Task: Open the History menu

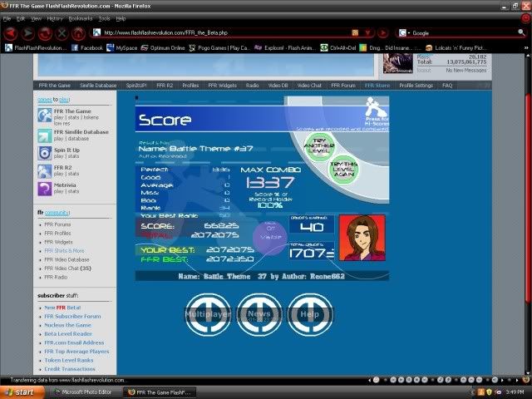Action: [55, 17]
